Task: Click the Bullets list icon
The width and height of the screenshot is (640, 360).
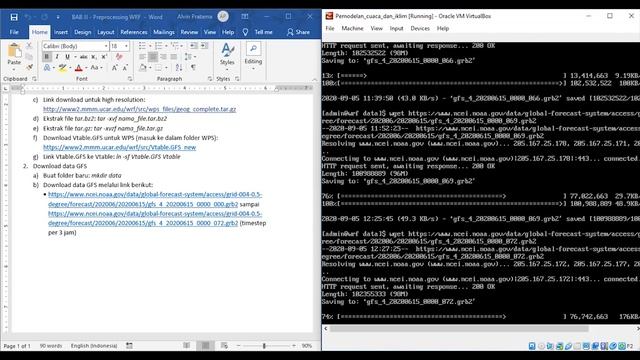Action: pos(142,46)
